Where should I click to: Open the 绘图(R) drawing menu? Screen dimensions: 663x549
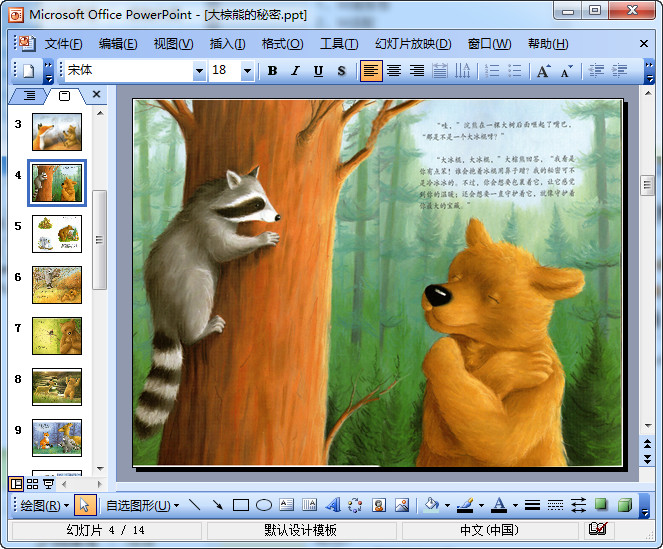tap(45, 505)
